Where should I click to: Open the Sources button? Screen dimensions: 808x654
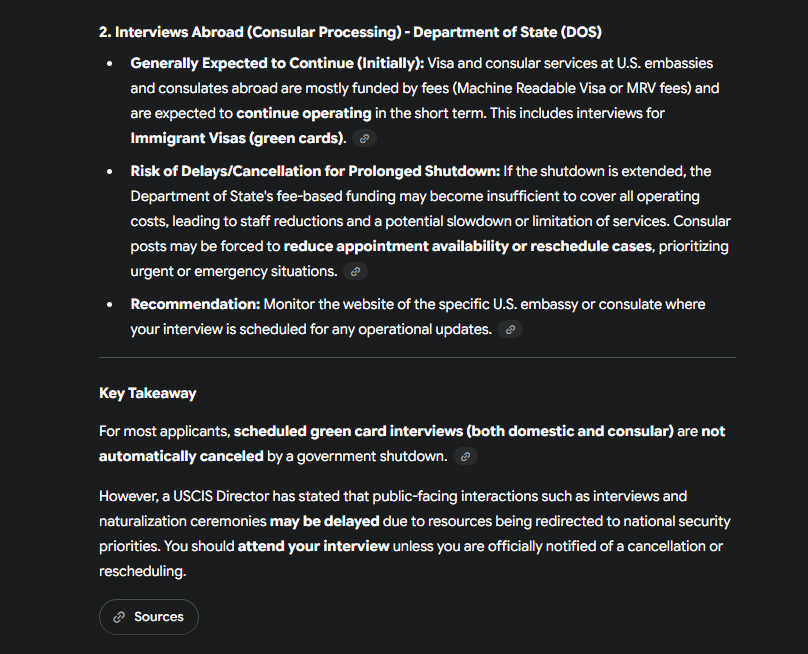click(x=149, y=617)
